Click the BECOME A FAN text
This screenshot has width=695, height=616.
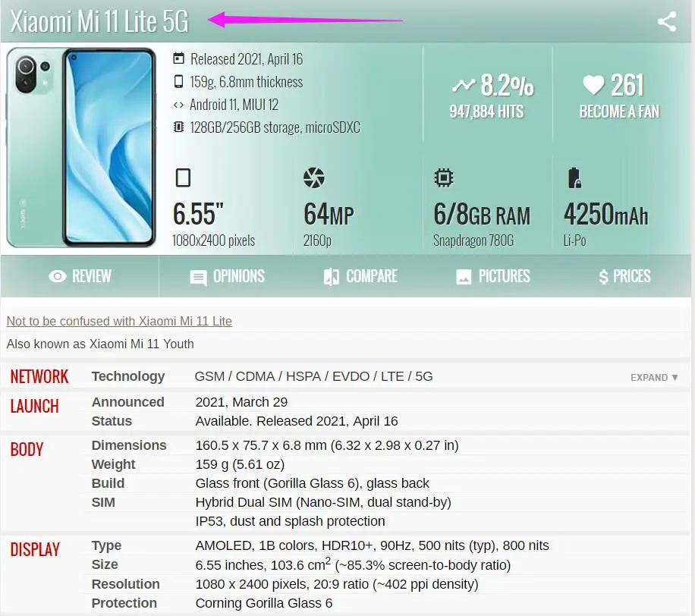click(x=619, y=112)
